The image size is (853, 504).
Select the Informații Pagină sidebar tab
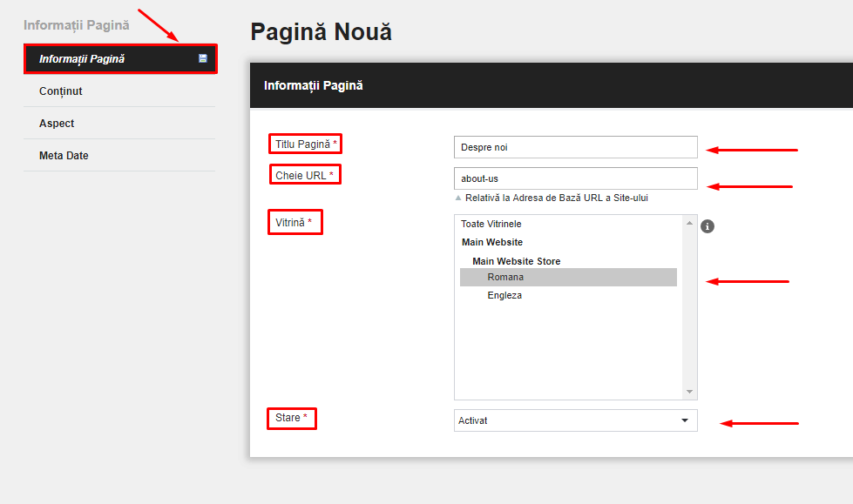(x=120, y=58)
